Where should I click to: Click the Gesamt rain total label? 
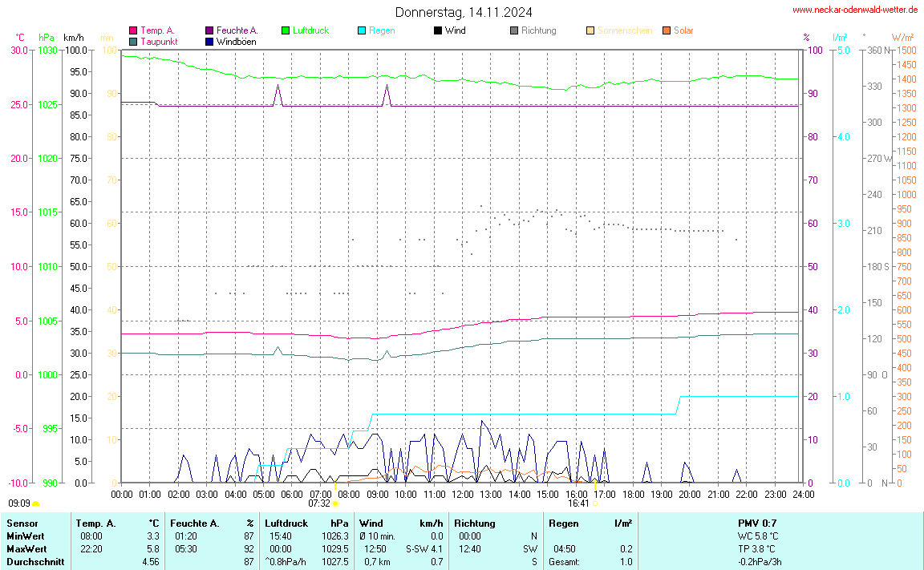point(565,561)
